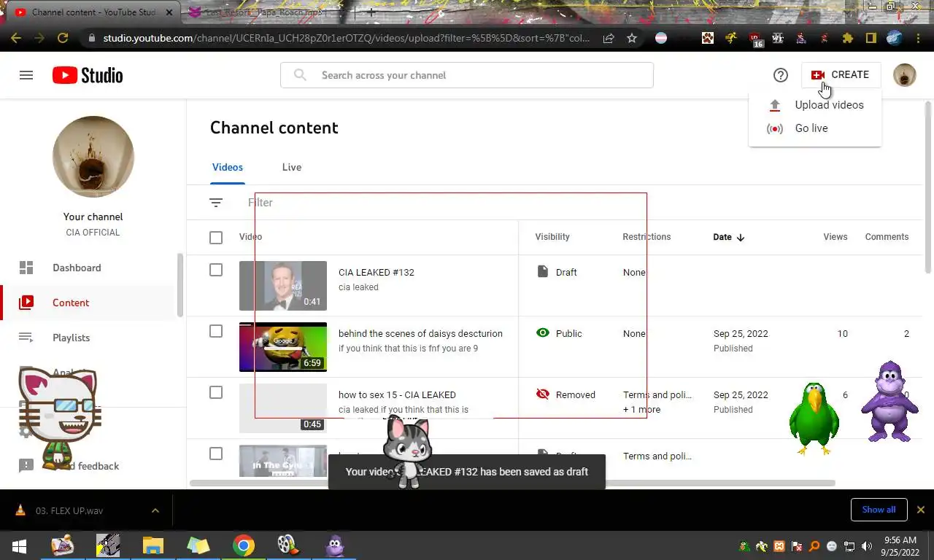Toggle the browser side panel icon
This screenshot has width=934, height=560.
tap(871, 38)
